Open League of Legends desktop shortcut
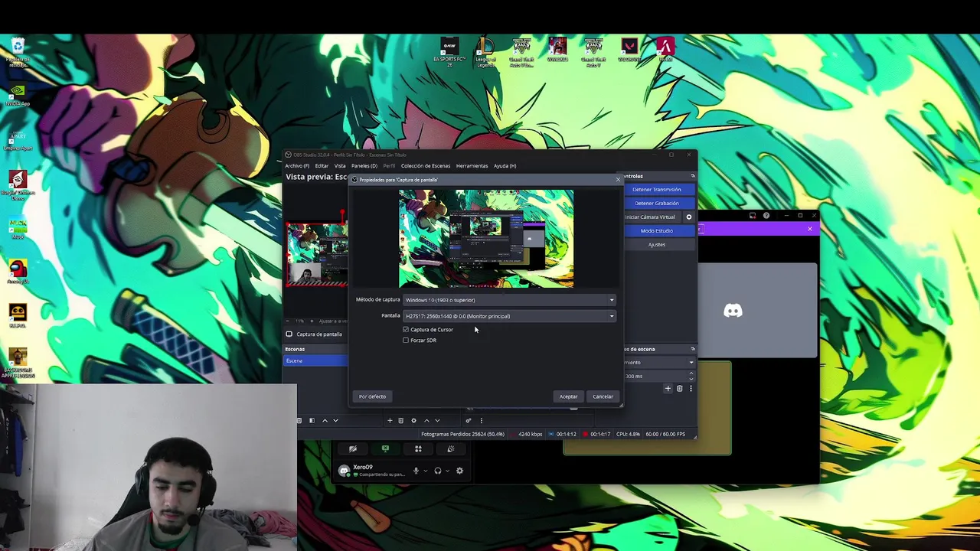 coord(485,52)
